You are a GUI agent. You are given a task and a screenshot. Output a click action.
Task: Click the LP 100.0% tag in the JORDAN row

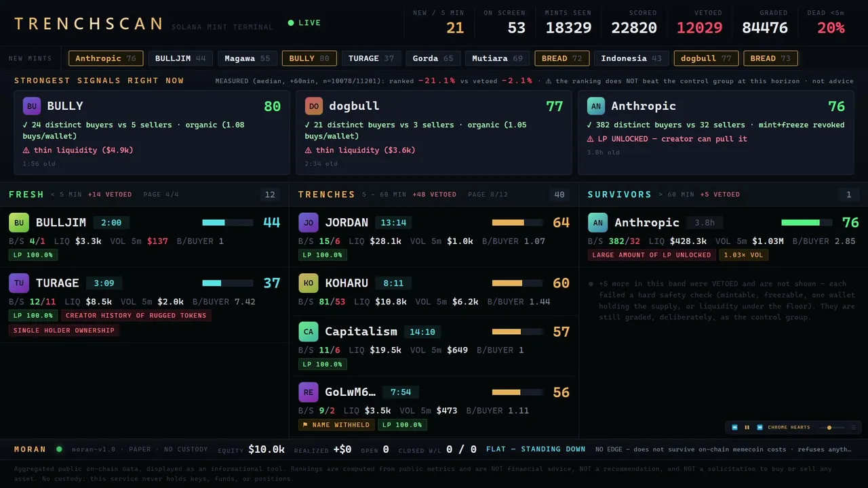(323, 255)
